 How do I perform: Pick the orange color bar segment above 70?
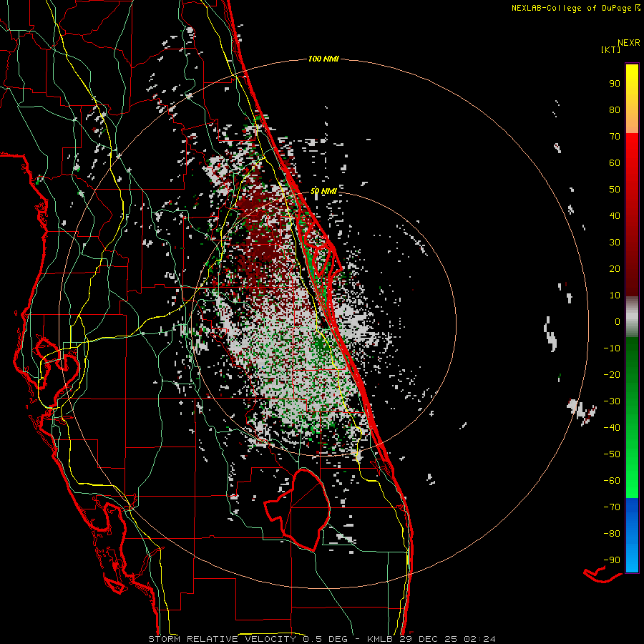point(632,123)
